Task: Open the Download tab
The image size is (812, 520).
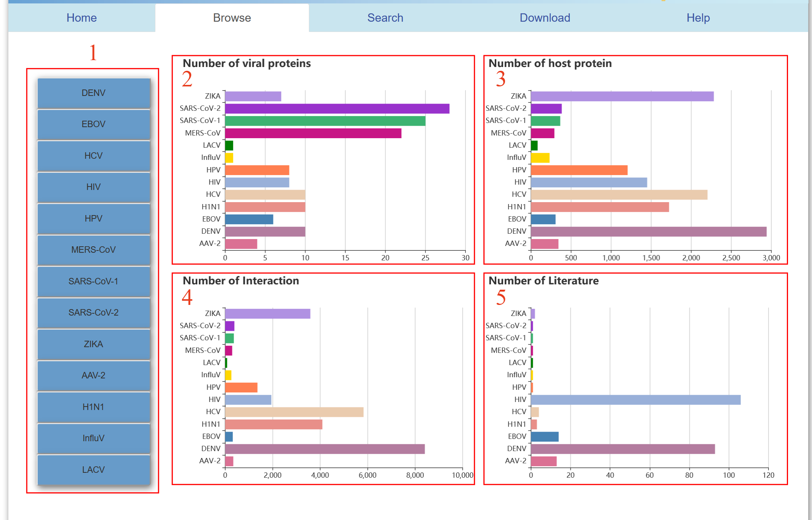Action: tap(545, 18)
